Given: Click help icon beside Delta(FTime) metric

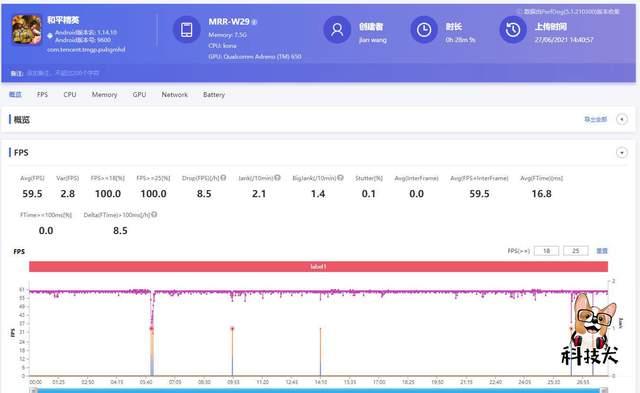Looking at the screenshot, I should pyautogui.click(x=154, y=215).
